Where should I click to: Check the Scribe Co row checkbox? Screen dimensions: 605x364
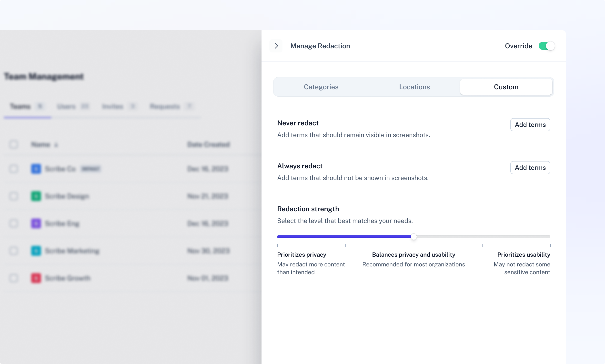click(x=14, y=169)
